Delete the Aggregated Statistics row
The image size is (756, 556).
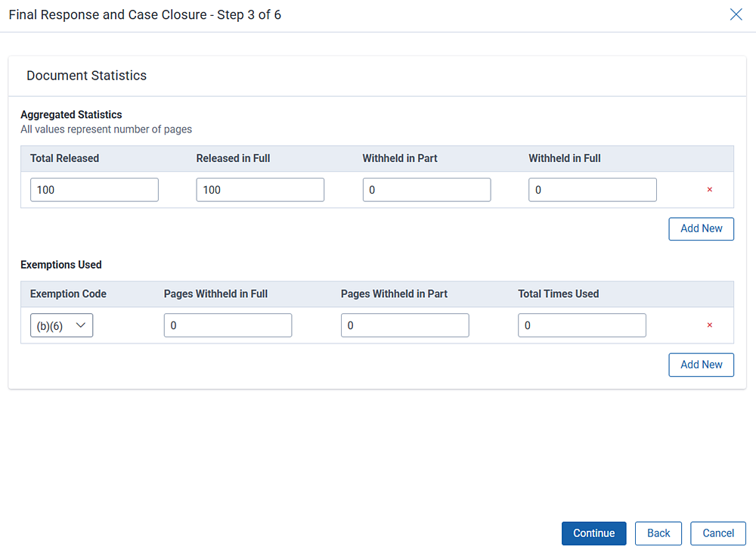pyautogui.click(x=710, y=190)
